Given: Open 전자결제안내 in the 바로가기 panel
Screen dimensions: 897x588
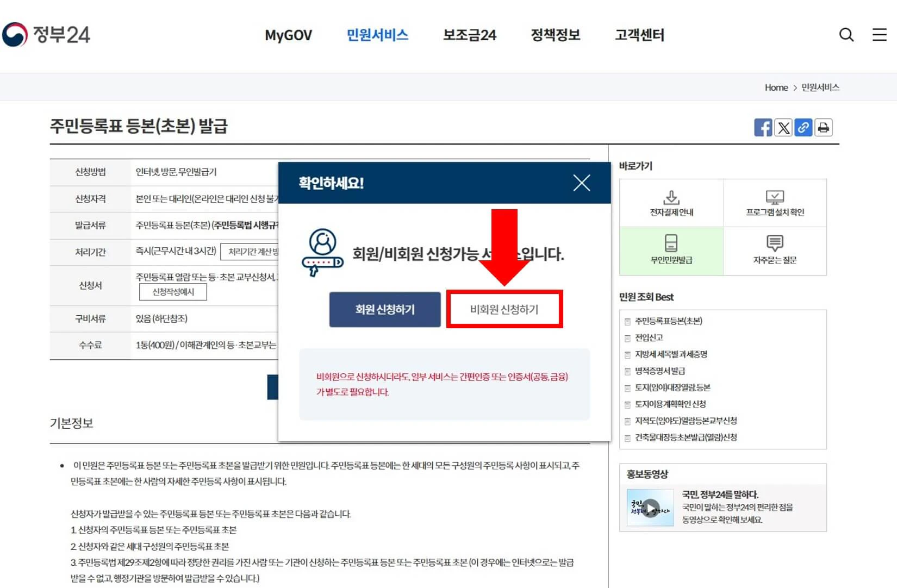Looking at the screenshot, I should [x=672, y=203].
